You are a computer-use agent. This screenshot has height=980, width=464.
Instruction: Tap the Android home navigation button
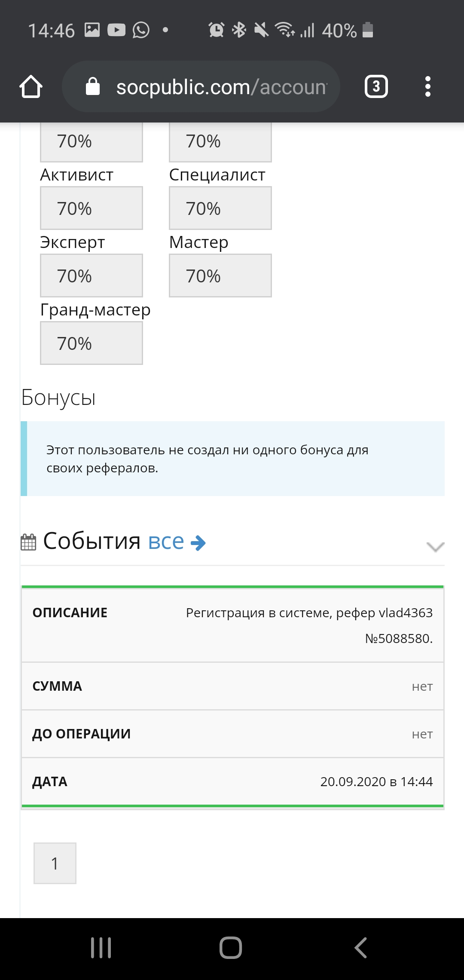point(231,948)
